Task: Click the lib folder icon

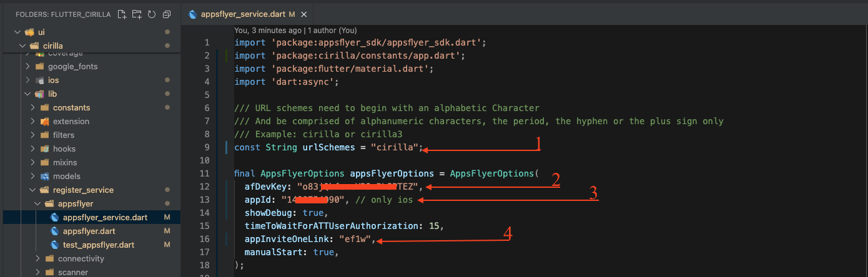Action: coord(39,94)
